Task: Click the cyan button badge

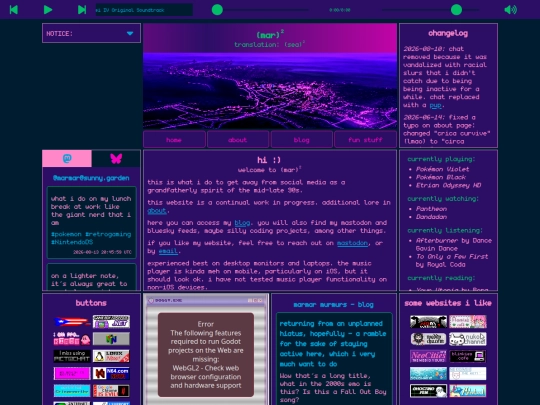Action: 72,391
